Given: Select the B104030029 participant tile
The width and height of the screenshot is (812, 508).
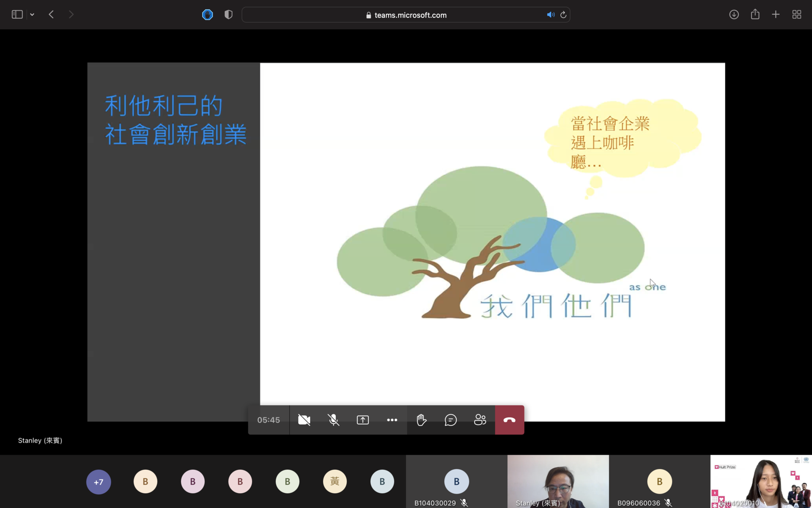Looking at the screenshot, I should (x=457, y=481).
